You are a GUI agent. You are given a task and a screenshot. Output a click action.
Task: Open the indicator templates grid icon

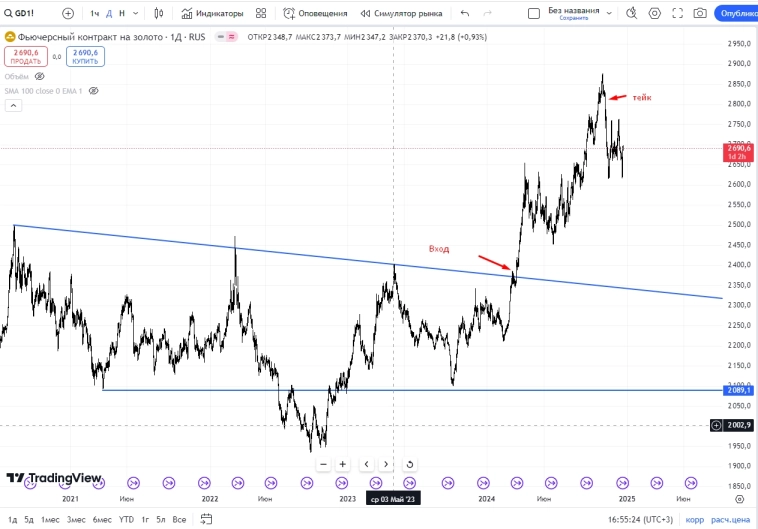click(x=261, y=14)
